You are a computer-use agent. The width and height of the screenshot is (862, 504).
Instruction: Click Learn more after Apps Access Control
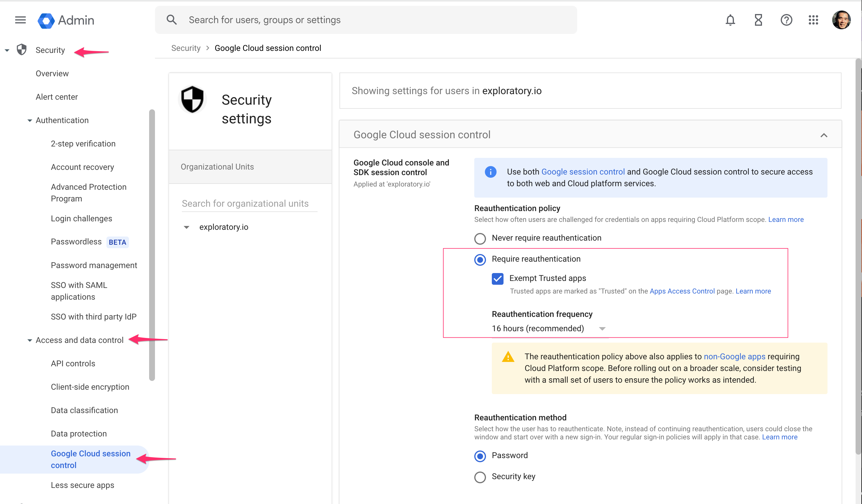point(753,291)
